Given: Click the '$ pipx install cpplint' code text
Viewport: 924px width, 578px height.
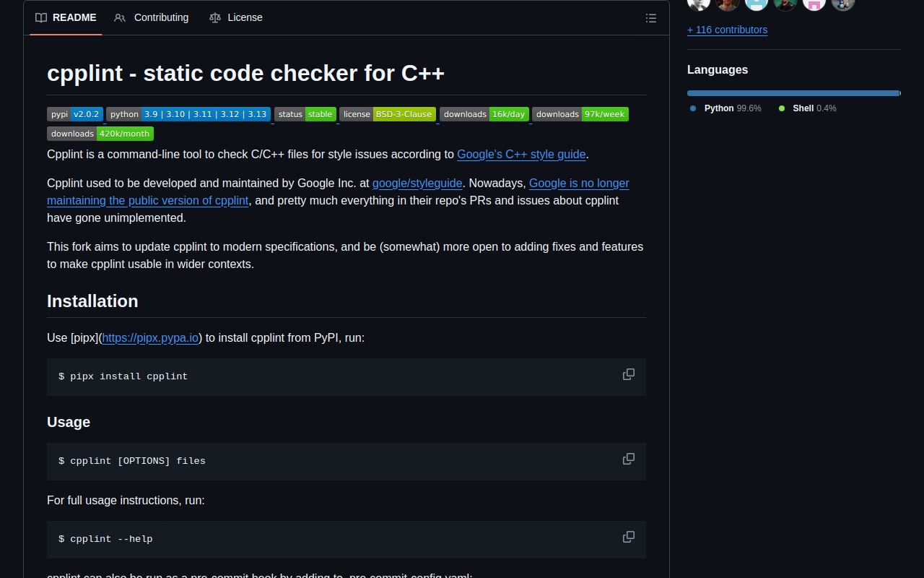Looking at the screenshot, I should pos(123,376).
